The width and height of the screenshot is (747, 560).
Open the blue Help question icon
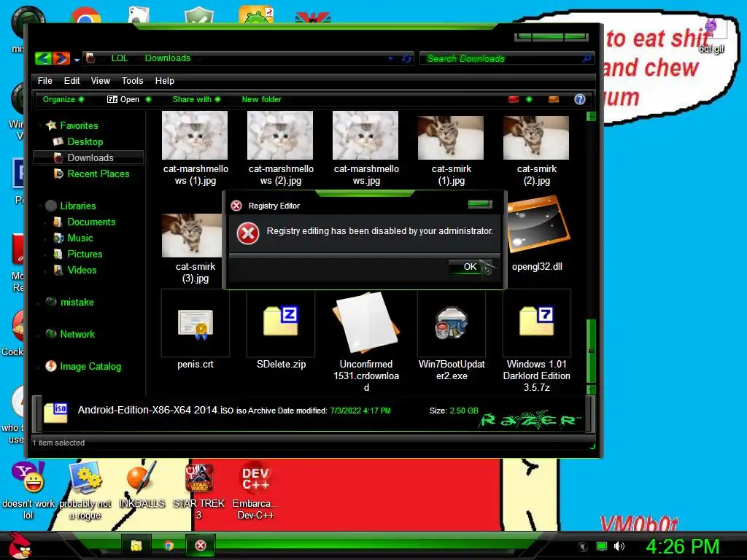pyautogui.click(x=580, y=99)
